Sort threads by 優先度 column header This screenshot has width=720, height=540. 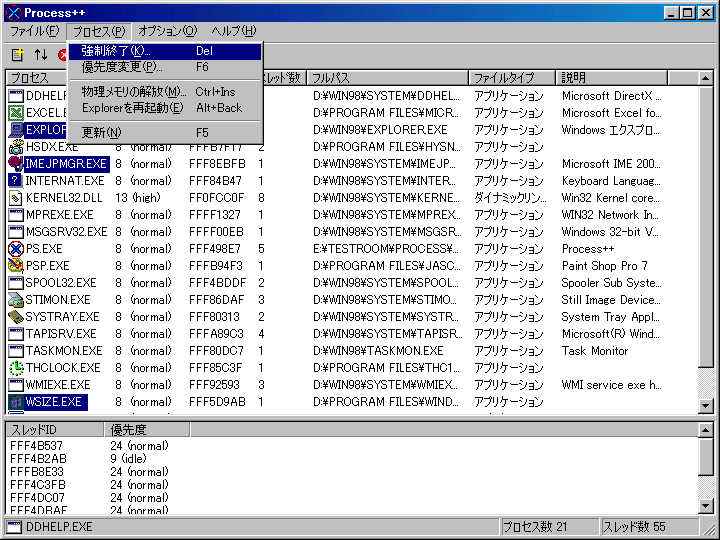[147, 429]
